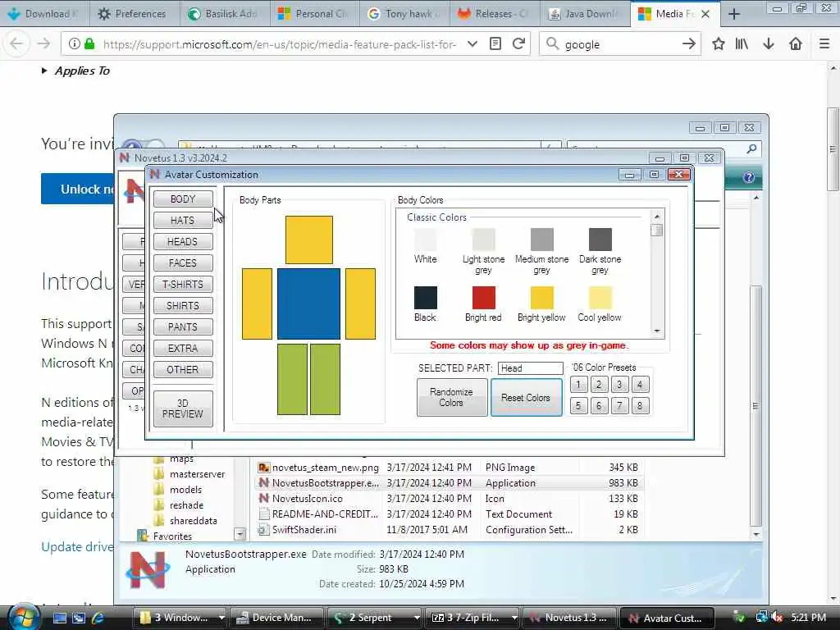840x630 pixels.
Task: Open the URL history dropdown arrow
Action: 472,44
